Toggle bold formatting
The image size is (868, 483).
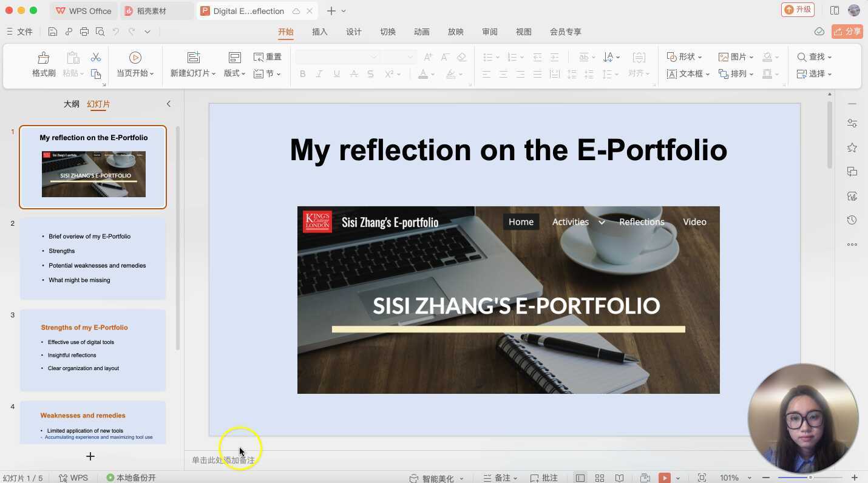tap(302, 73)
